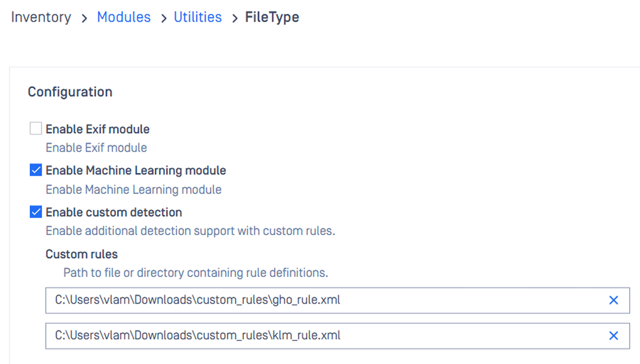
Task: Uncheck Enable custom detection
Action: [36, 212]
